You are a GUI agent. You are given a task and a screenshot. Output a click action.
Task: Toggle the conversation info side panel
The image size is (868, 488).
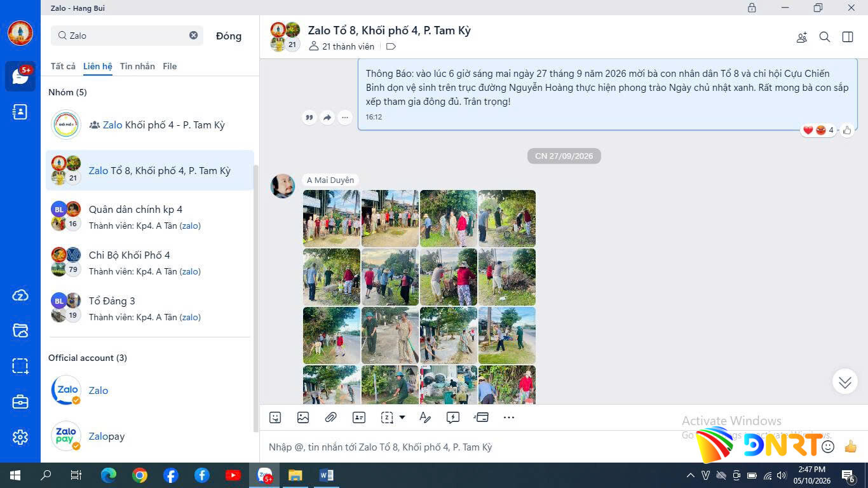point(848,37)
